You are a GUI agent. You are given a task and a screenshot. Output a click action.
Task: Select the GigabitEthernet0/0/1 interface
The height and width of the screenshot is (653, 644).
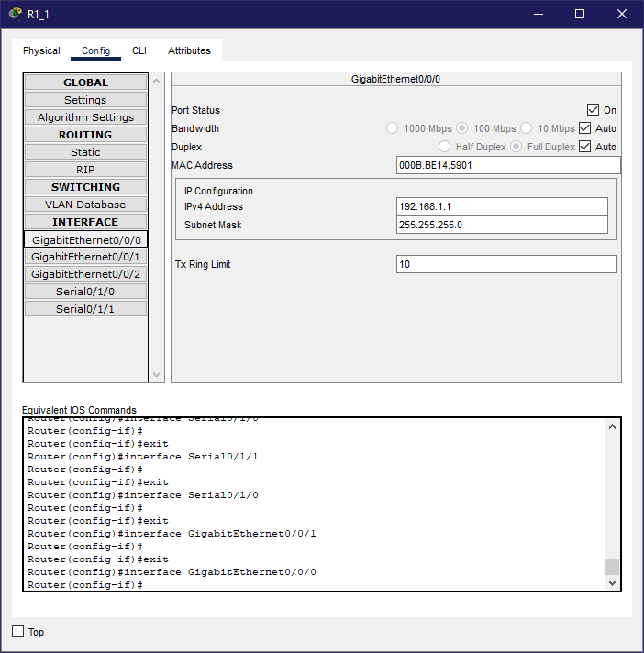pyautogui.click(x=85, y=257)
